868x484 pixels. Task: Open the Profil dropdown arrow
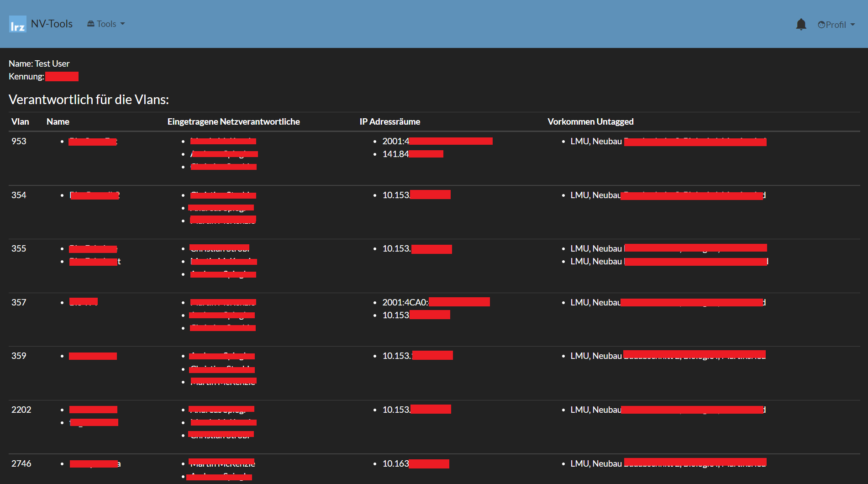(x=852, y=25)
